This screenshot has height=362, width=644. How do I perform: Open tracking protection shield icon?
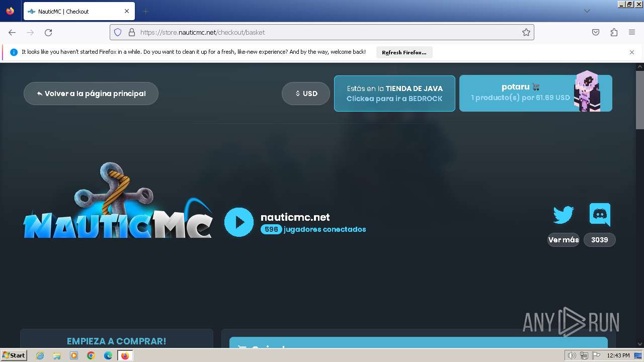coord(118,32)
